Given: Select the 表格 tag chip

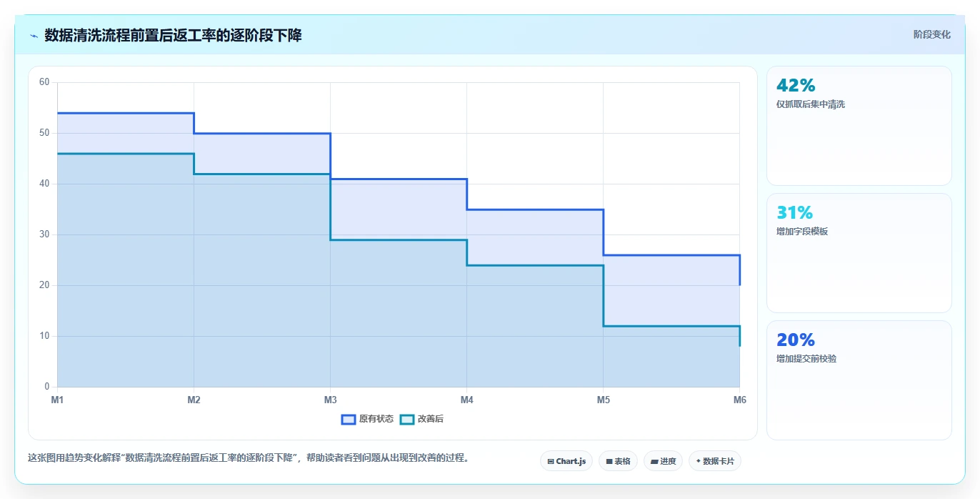Looking at the screenshot, I should coord(618,461).
